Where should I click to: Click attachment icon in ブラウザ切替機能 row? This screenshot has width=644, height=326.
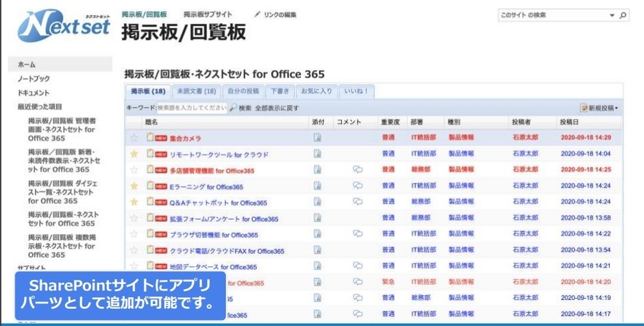click(317, 234)
